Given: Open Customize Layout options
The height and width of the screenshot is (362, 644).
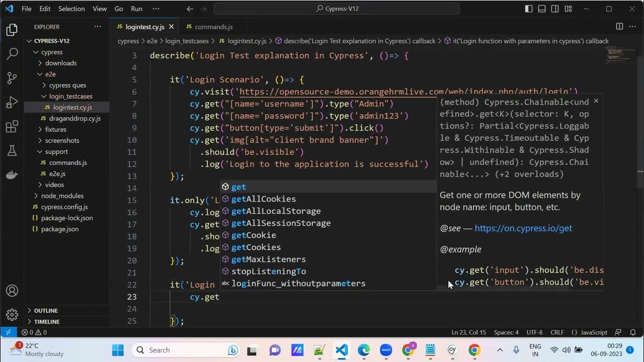Looking at the screenshot, I should point(568,9).
